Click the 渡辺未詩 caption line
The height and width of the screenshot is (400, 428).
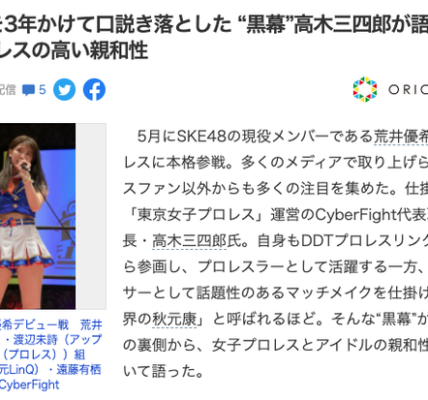pyautogui.click(x=51, y=340)
